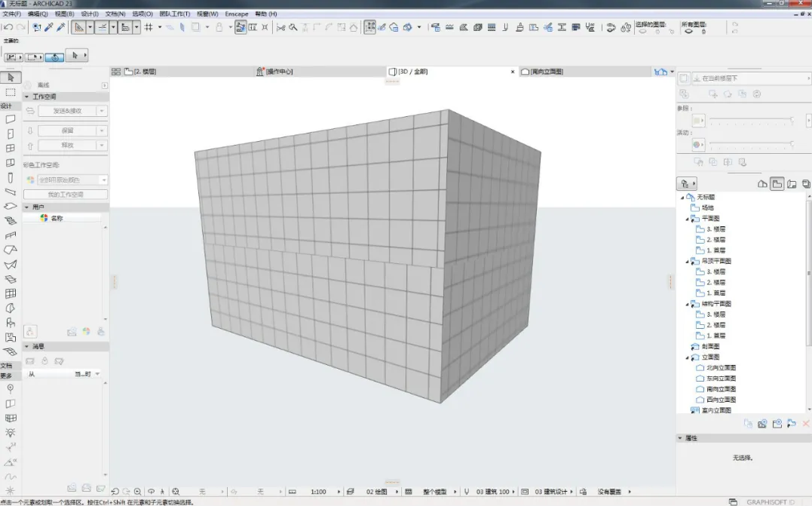Open the 文件(F) menu
Viewport: 812px width, 506px height.
pyautogui.click(x=12, y=14)
